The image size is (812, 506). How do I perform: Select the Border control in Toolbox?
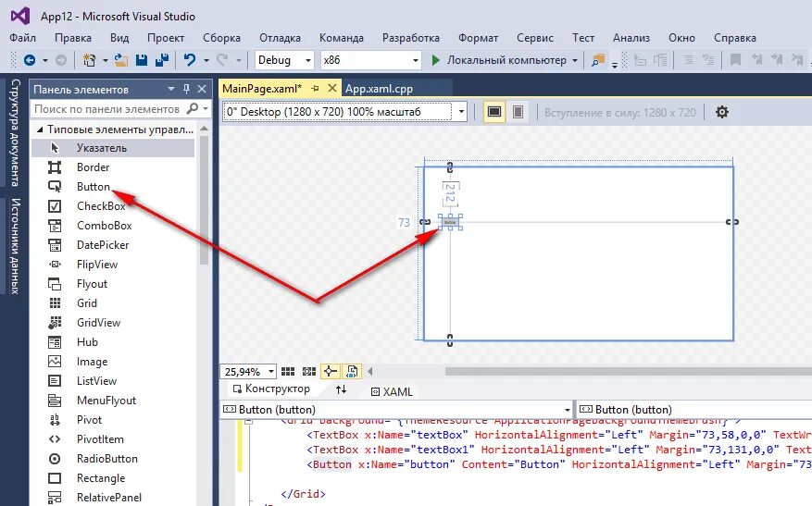pyautogui.click(x=113, y=167)
